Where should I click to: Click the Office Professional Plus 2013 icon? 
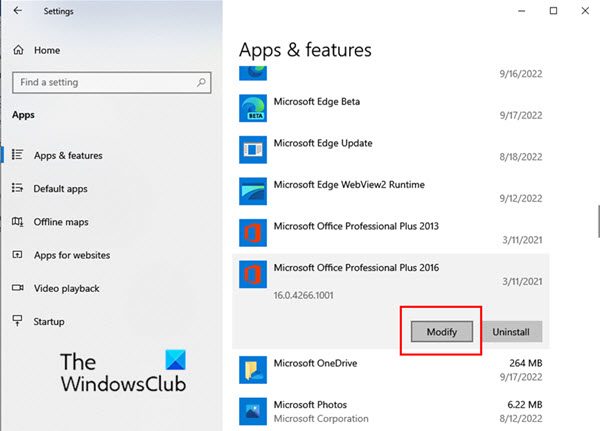pos(253,233)
